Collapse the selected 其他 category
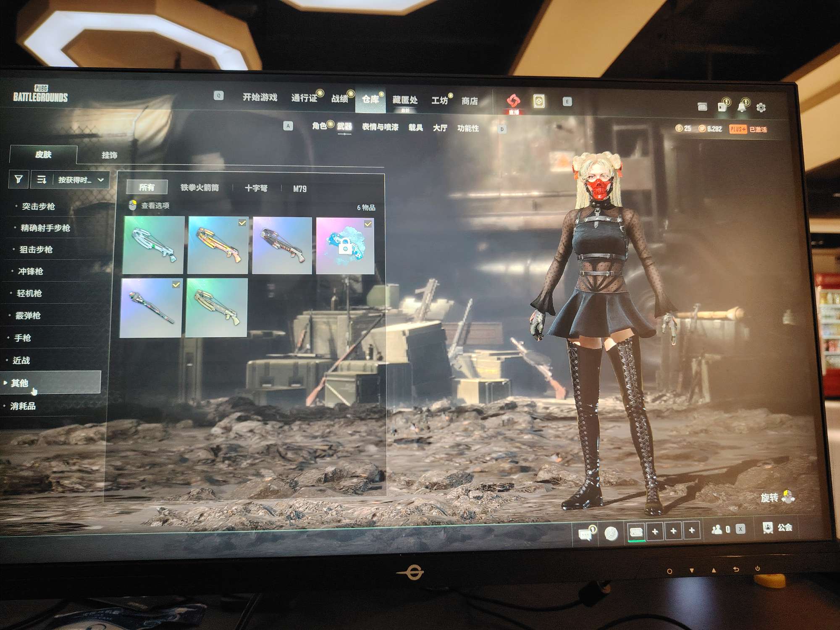The width and height of the screenshot is (840, 630). [50, 382]
